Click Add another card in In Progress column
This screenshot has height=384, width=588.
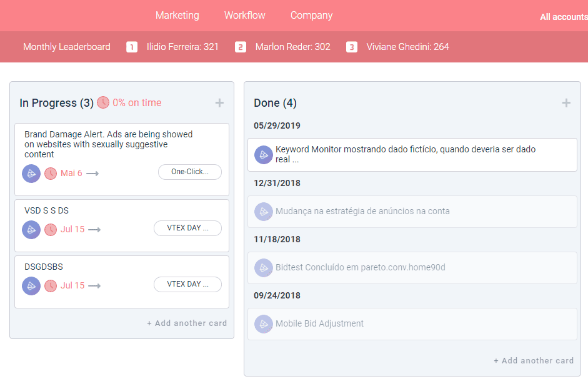[187, 323]
